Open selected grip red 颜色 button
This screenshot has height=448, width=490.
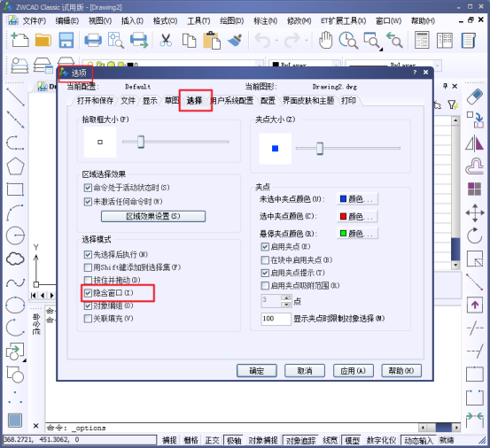pyautogui.click(x=357, y=216)
